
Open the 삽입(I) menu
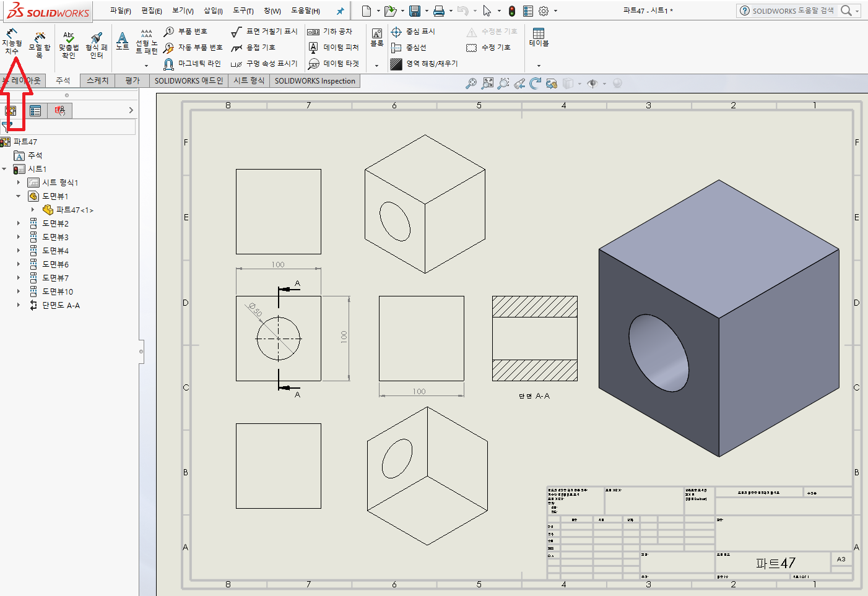pos(213,11)
